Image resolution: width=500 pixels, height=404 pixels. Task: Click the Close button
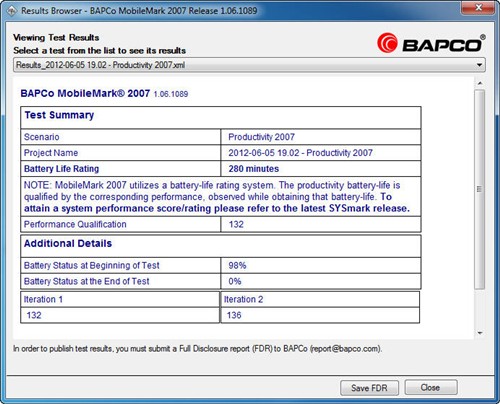click(430, 387)
